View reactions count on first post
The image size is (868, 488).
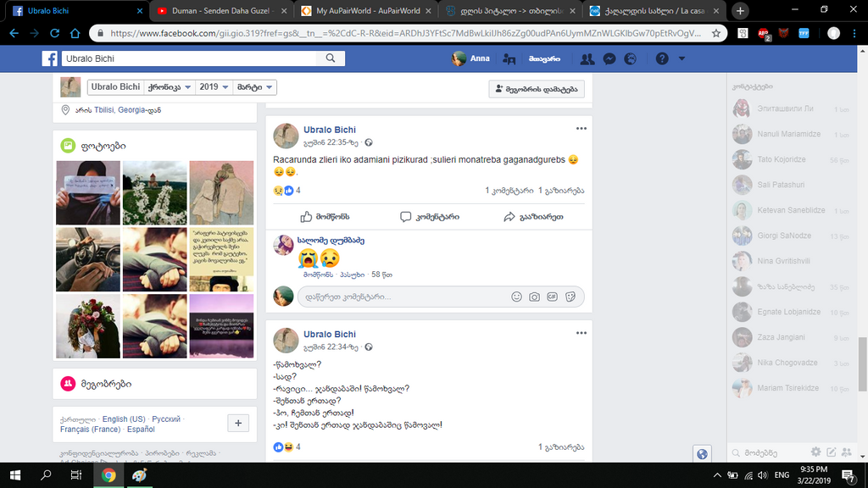coord(287,191)
